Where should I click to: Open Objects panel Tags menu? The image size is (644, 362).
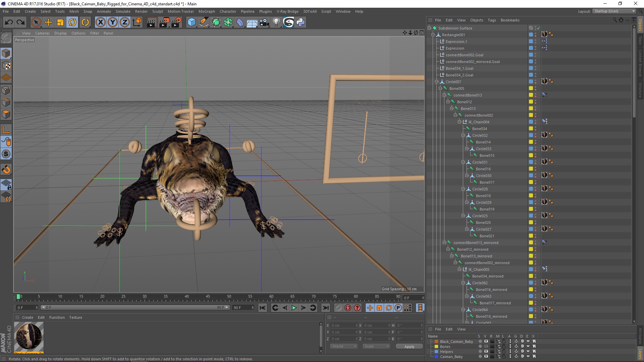click(492, 20)
